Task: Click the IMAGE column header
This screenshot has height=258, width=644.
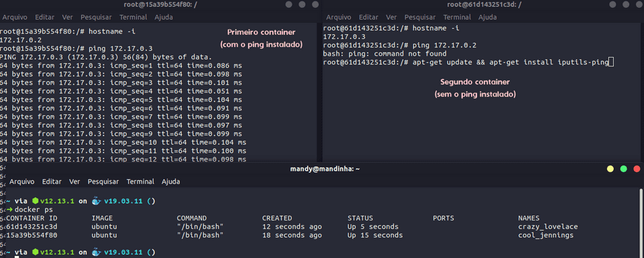Action: click(102, 218)
